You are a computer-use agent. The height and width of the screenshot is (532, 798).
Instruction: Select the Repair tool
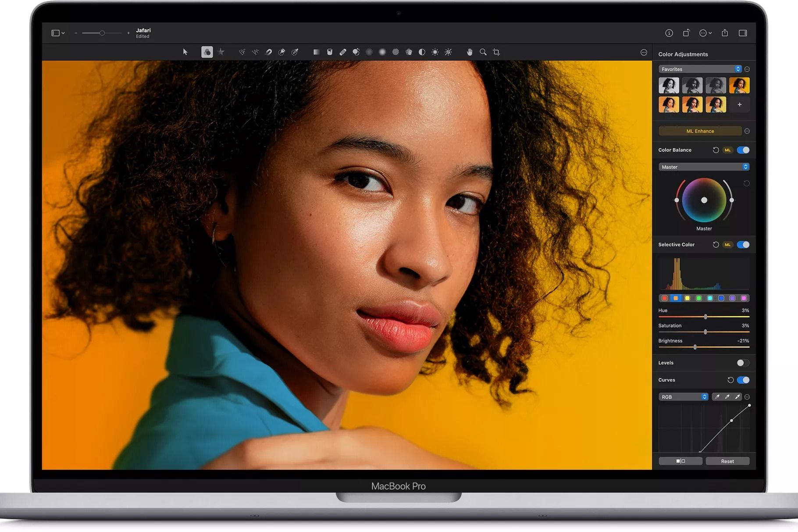point(342,52)
